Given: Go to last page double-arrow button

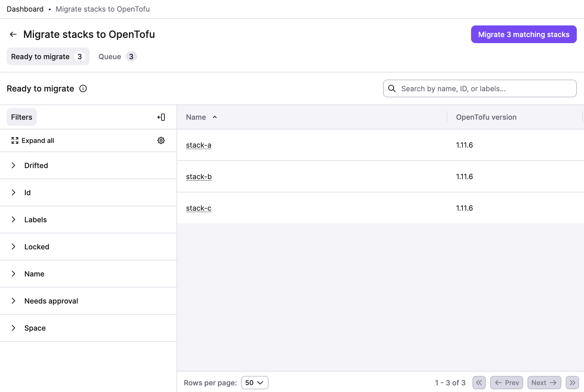Looking at the screenshot, I should click(572, 383).
